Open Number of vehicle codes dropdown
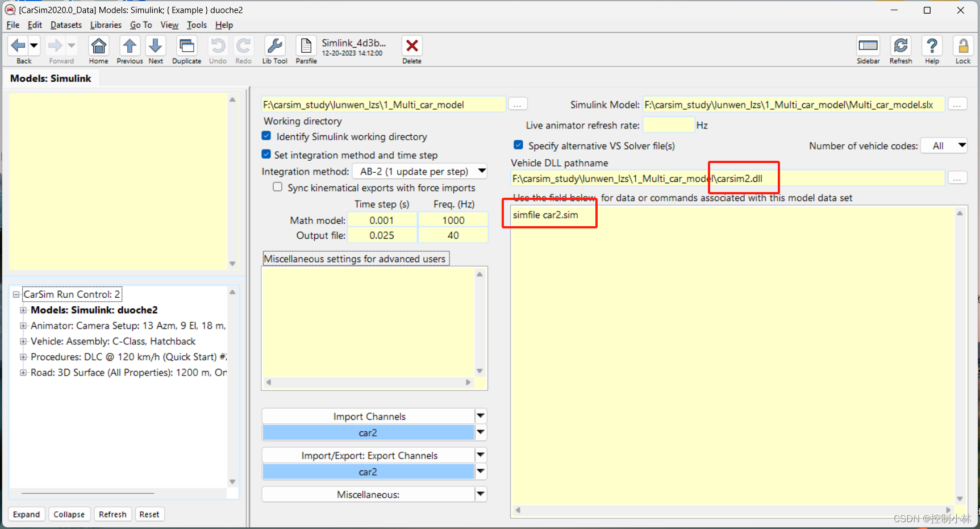The height and width of the screenshot is (529, 980). [x=944, y=146]
